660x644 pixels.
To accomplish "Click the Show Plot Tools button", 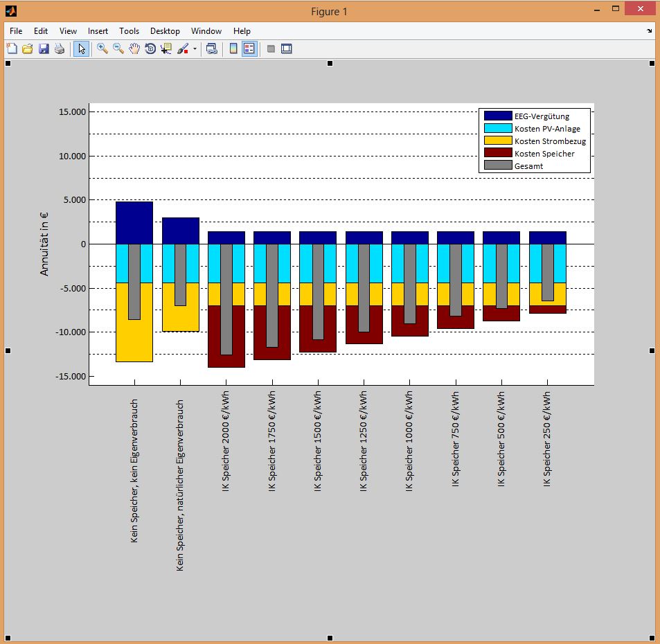I will pyautogui.click(x=287, y=48).
